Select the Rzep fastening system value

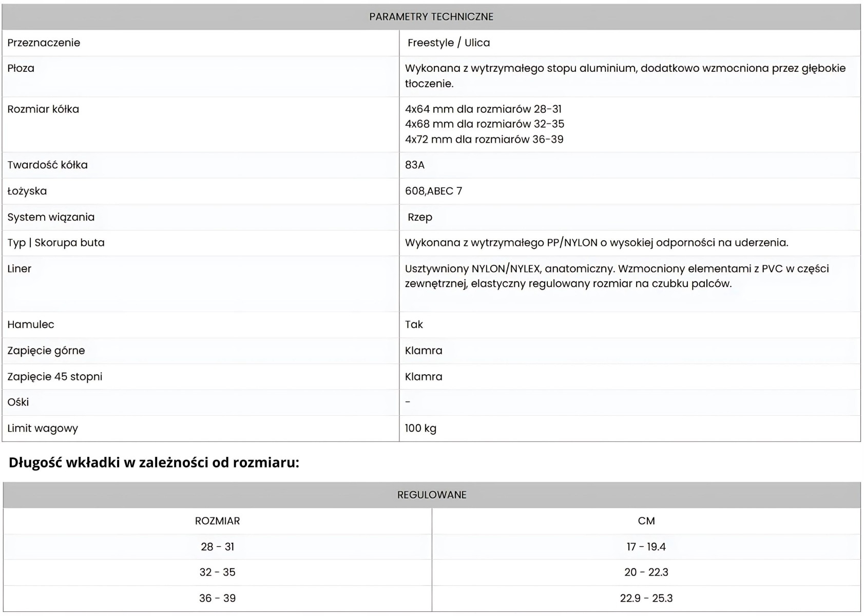click(420, 217)
